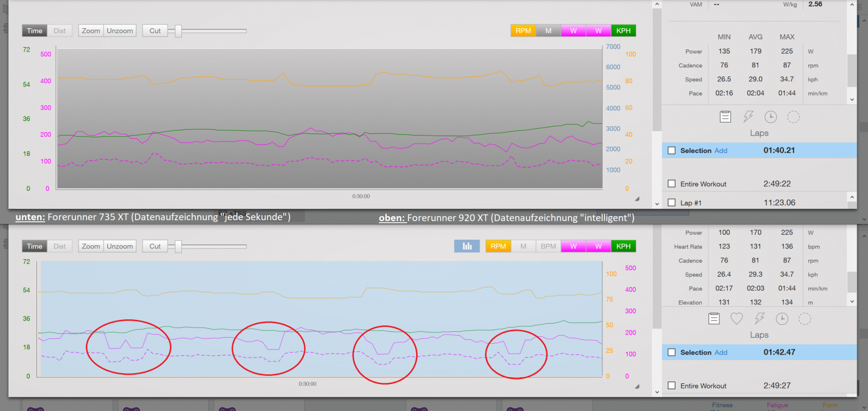Click the clock icon in lower panel
The image size is (868, 411).
(x=782, y=319)
